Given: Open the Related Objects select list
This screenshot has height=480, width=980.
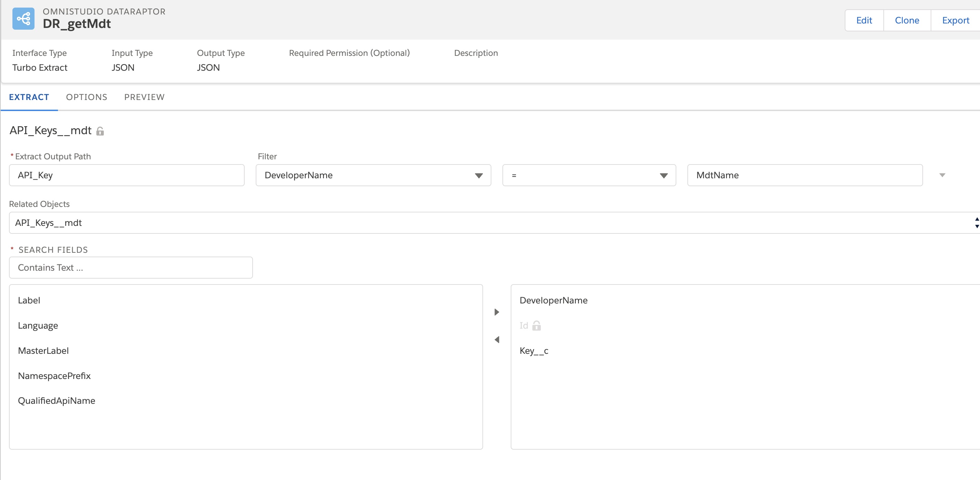Looking at the screenshot, I should (x=494, y=223).
